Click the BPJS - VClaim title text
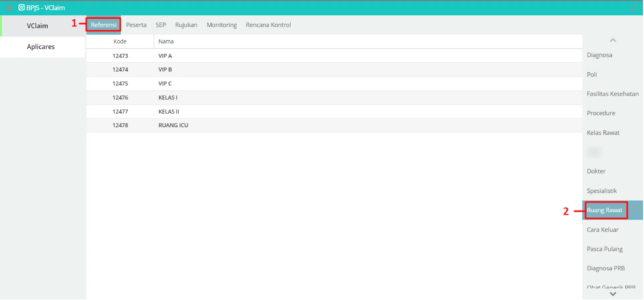Viewport: 644px width, 300px height. [46, 8]
